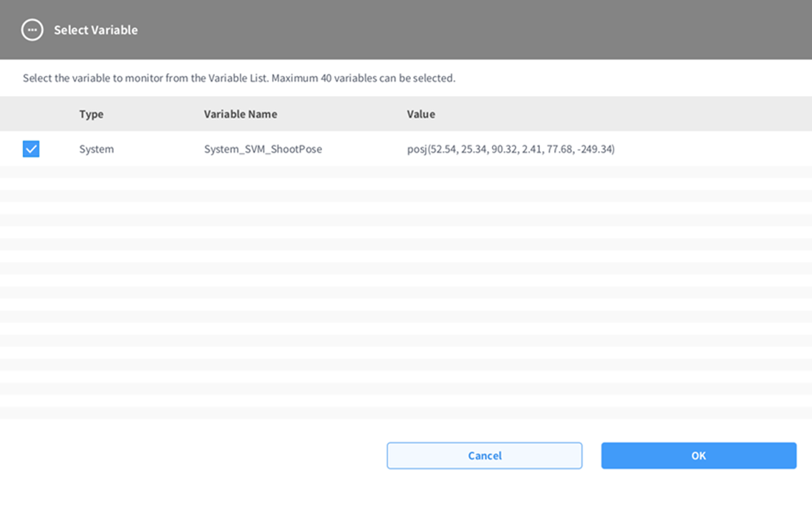The image size is (812, 507).
Task: Uncheck the System_SVM_ShootPose checkbox
Action: (x=31, y=149)
